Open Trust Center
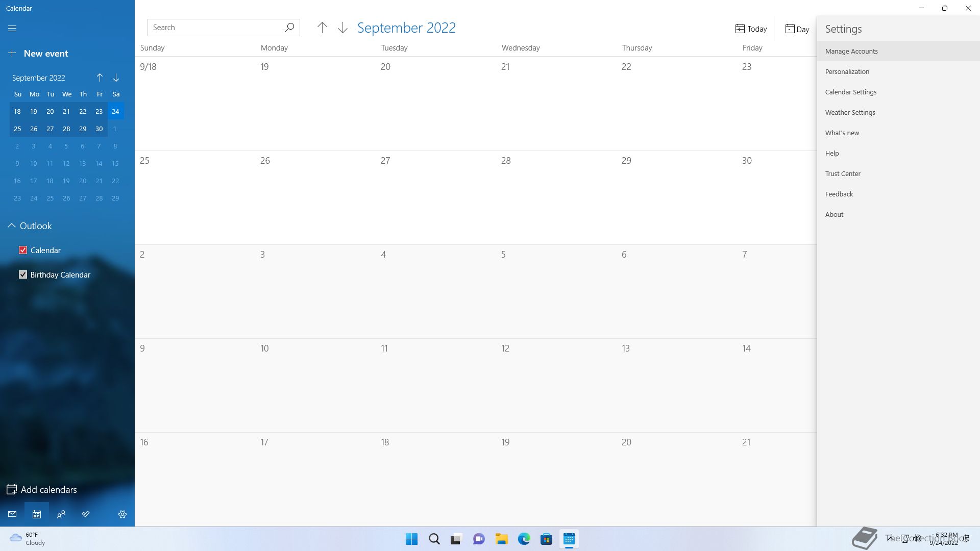The height and width of the screenshot is (551, 980). click(898, 173)
